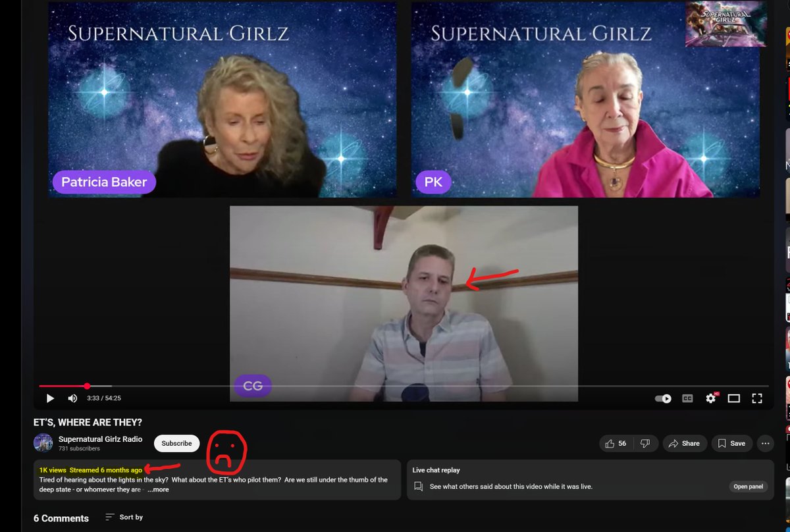The height and width of the screenshot is (532, 790).
Task: Dislike this video
Action: pyautogui.click(x=645, y=444)
